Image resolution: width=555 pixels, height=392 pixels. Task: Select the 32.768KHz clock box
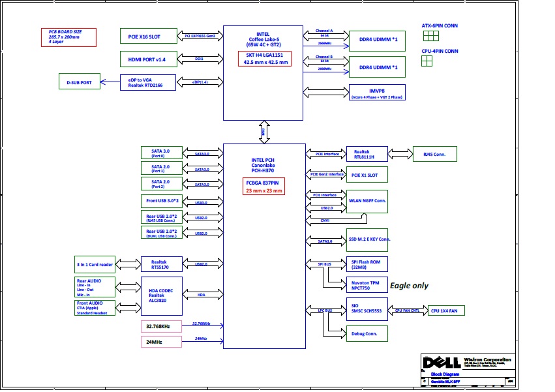pyautogui.click(x=159, y=325)
